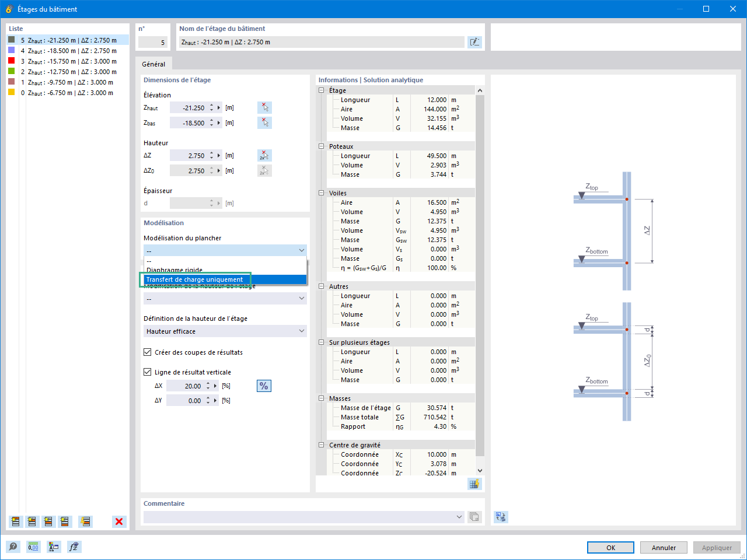This screenshot has width=747, height=560.
Task: Click the lightning bolt list icon
Action: (86, 521)
